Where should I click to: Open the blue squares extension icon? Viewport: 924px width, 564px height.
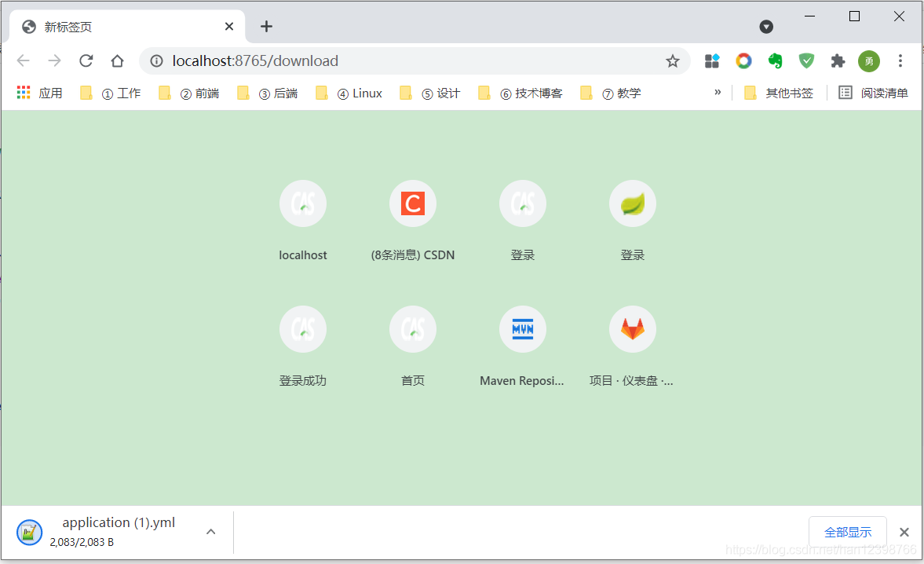coord(712,60)
